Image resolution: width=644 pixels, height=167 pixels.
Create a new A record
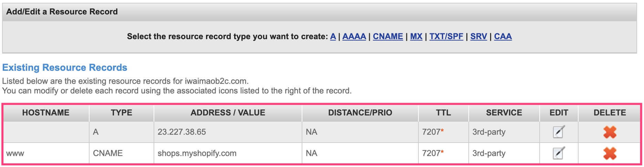click(x=333, y=36)
